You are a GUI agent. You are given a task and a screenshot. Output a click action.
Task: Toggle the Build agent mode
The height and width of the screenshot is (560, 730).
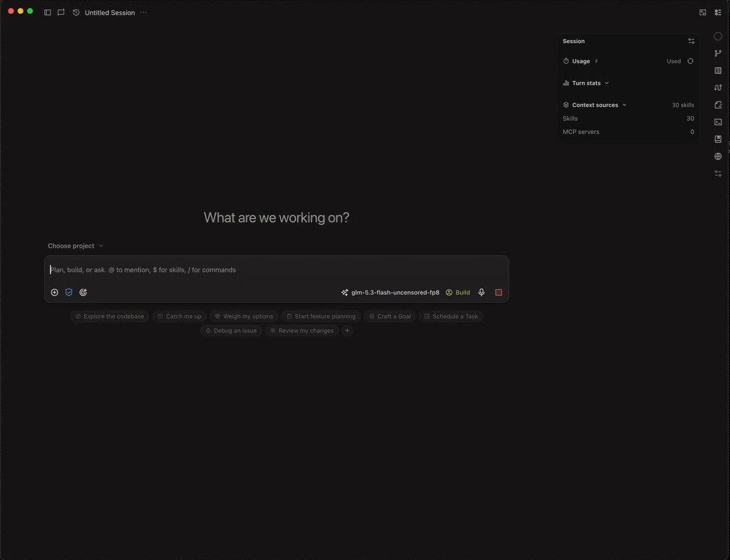tap(458, 292)
